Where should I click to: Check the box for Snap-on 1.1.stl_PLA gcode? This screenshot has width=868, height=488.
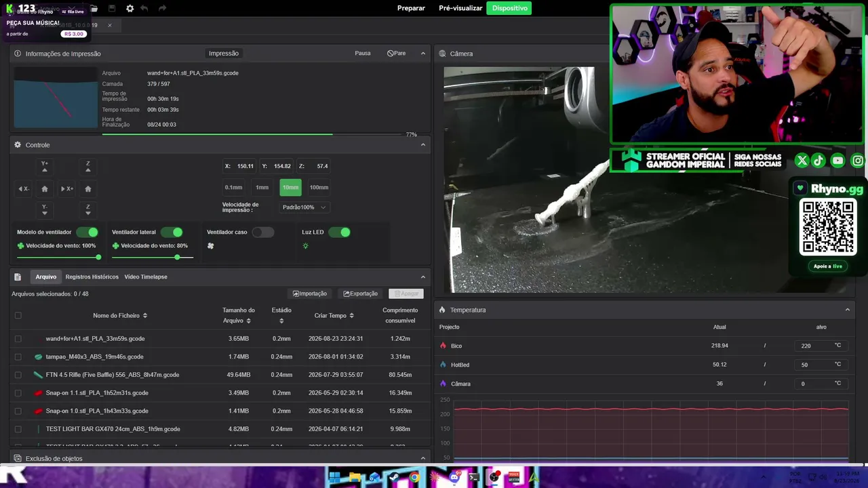(18, 393)
